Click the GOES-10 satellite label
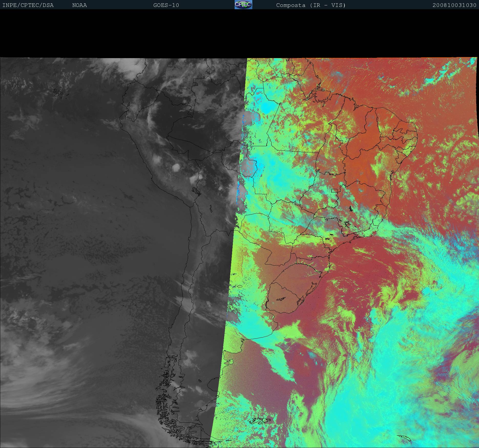The width and height of the screenshot is (479, 448). [166, 5]
